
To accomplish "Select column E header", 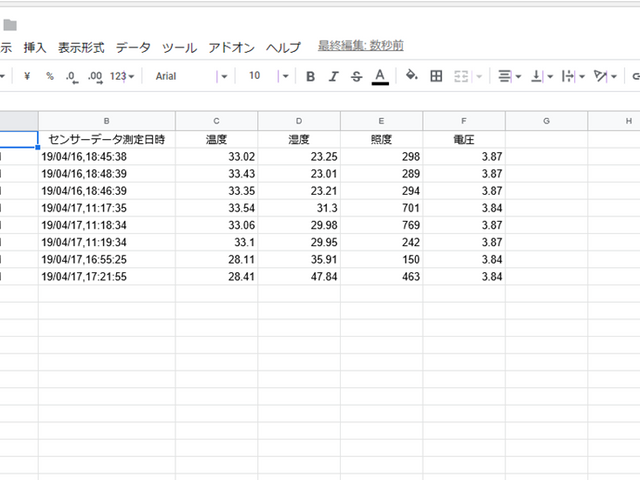I will pos(381,121).
